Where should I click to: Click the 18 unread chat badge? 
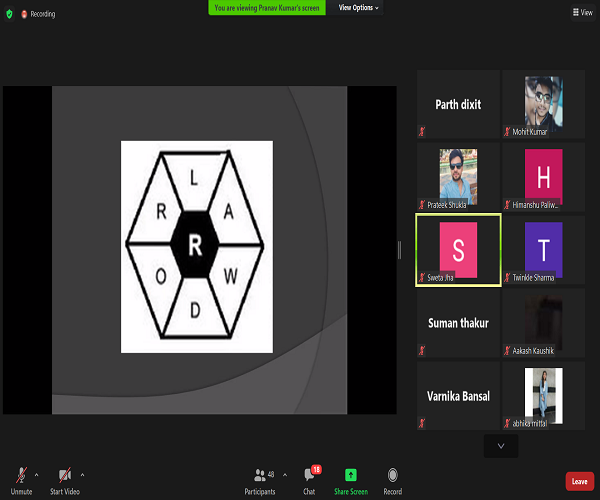click(x=316, y=469)
